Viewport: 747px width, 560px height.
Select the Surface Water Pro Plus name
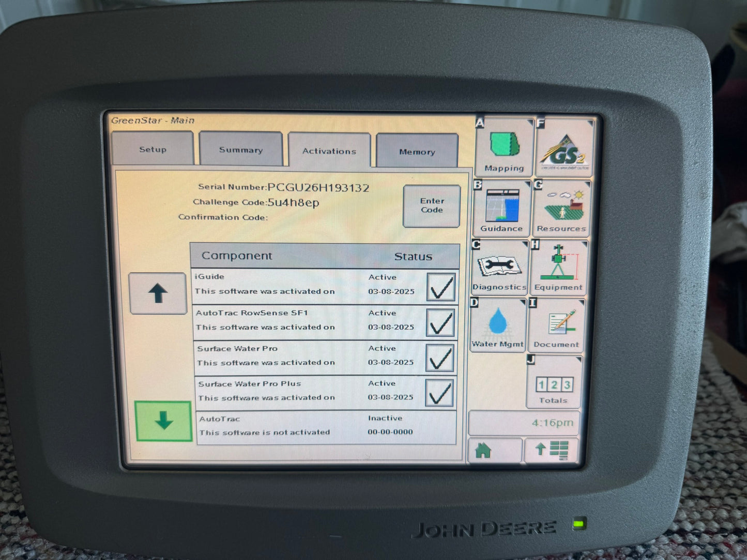point(250,384)
